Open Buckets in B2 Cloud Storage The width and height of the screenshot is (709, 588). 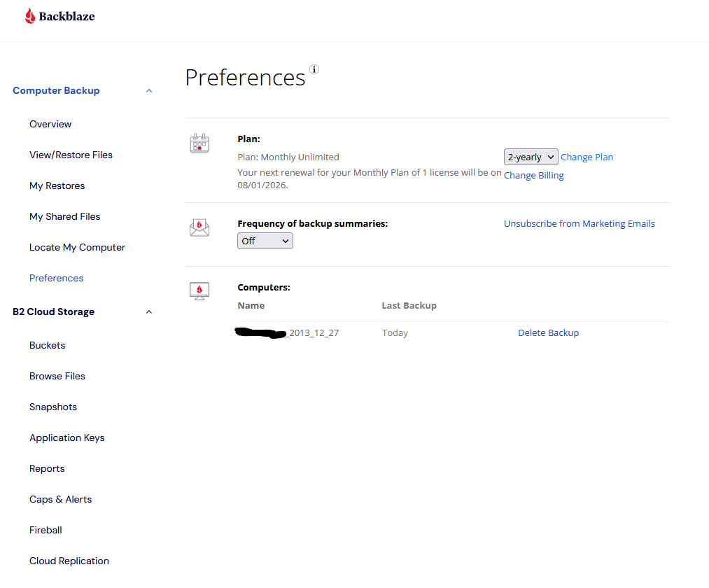click(x=47, y=345)
